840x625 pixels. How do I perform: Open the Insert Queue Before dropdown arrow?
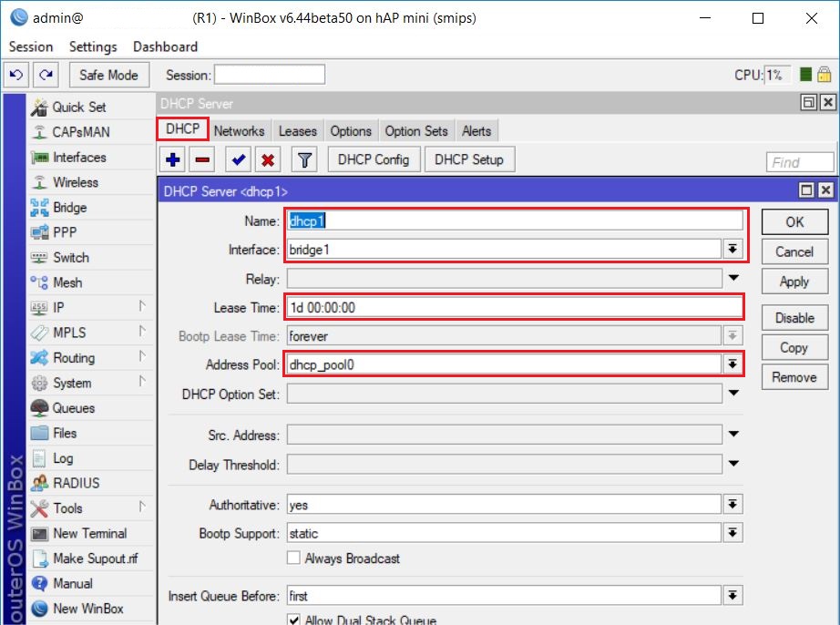[x=732, y=595]
